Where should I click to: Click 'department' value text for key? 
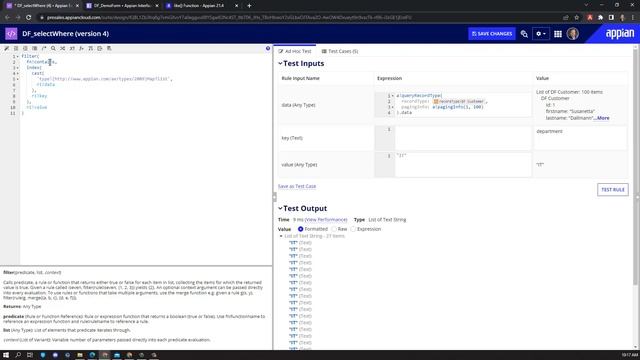click(549, 131)
